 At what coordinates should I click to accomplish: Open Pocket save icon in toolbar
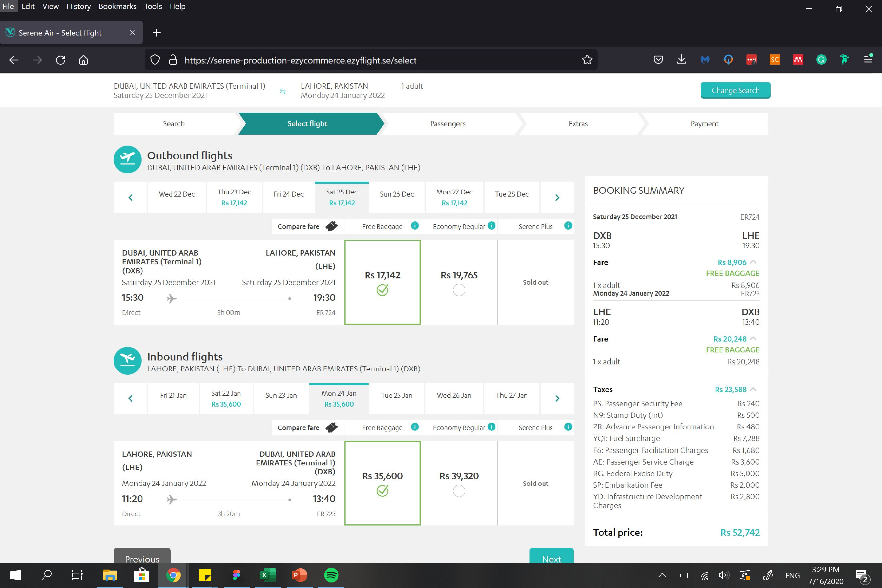point(658,60)
